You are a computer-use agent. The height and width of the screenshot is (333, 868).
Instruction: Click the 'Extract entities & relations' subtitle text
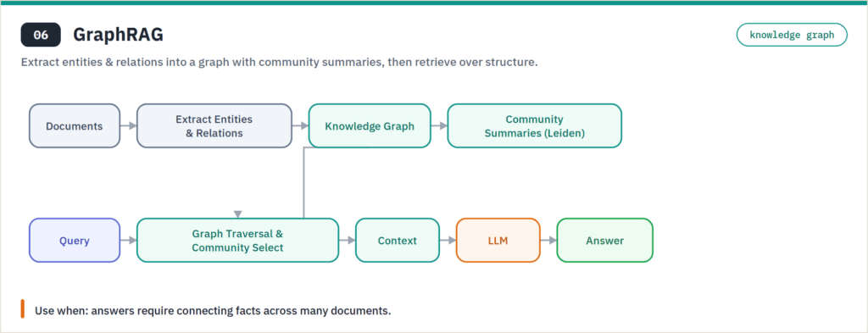(x=279, y=63)
